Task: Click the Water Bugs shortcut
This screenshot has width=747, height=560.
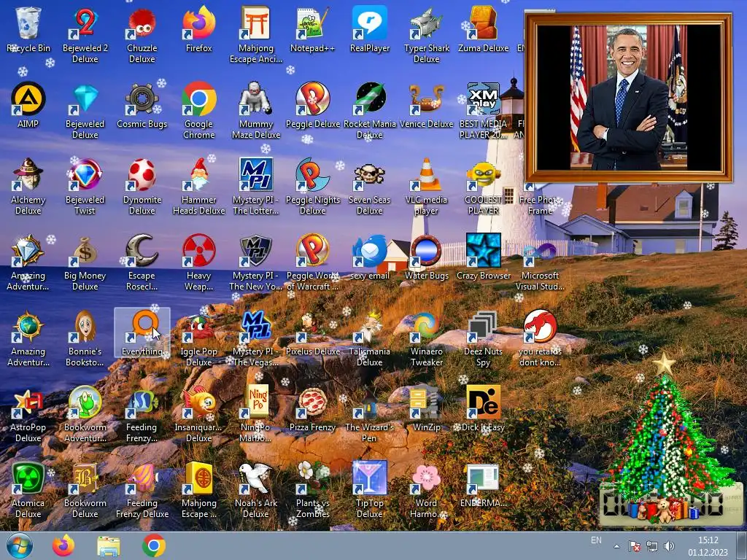Action: pyautogui.click(x=426, y=250)
